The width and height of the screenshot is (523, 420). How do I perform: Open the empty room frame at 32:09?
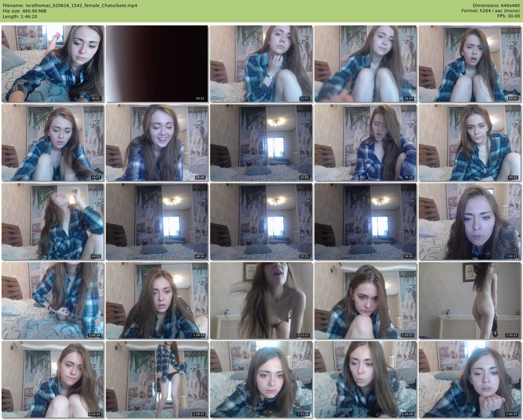[x=261, y=143]
